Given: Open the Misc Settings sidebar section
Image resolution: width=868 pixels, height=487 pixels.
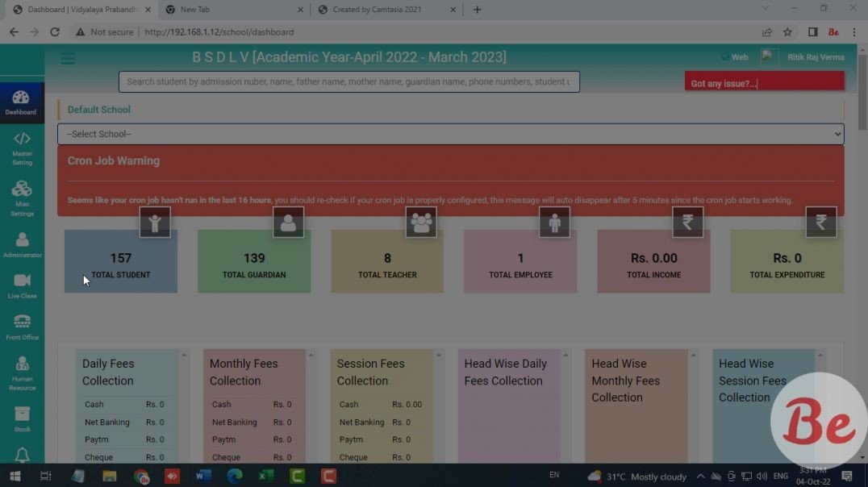Looking at the screenshot, I should pos(22,198).
